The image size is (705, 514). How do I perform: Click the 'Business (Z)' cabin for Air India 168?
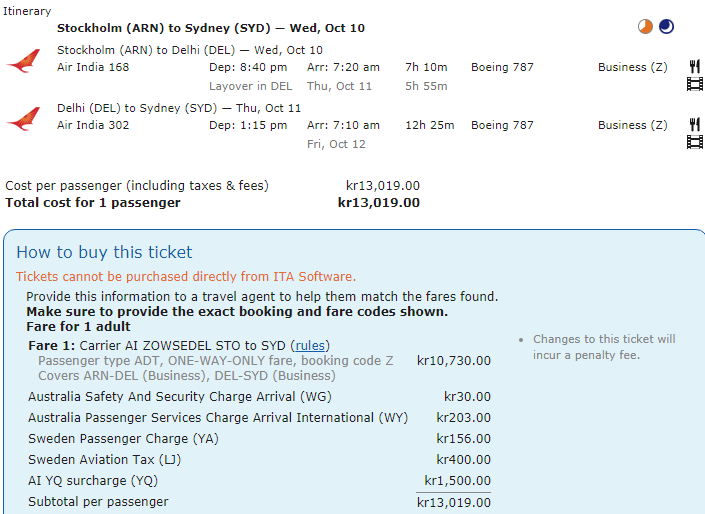tap(632, 68)
